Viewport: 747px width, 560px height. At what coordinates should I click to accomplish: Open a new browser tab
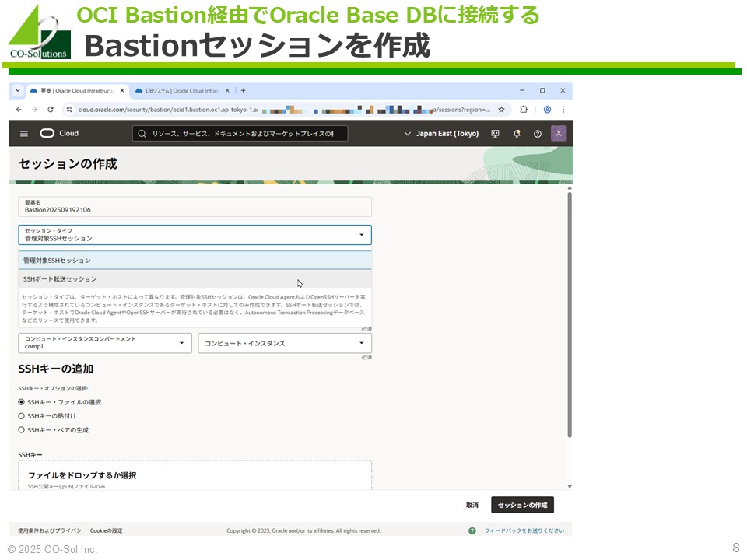[243, 90]
